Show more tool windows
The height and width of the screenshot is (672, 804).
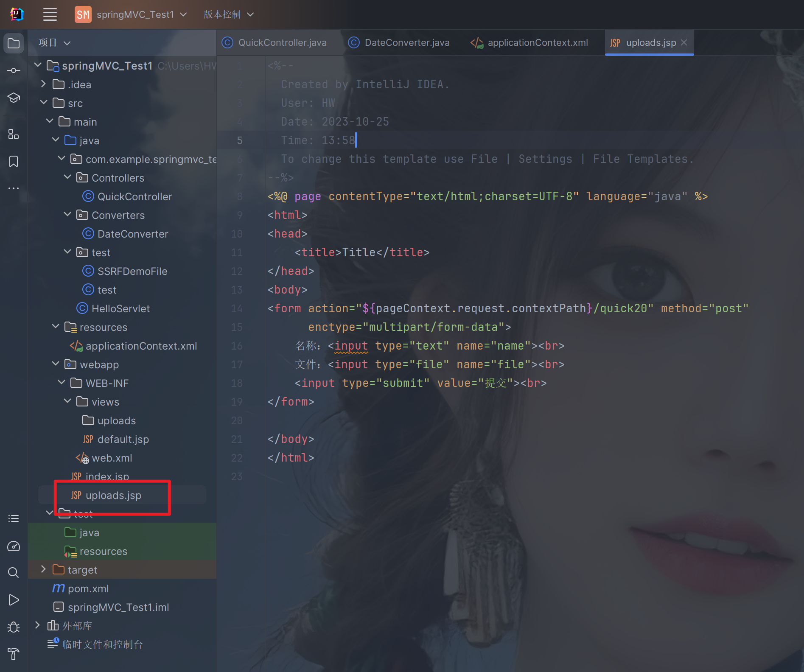pos(14,188)
